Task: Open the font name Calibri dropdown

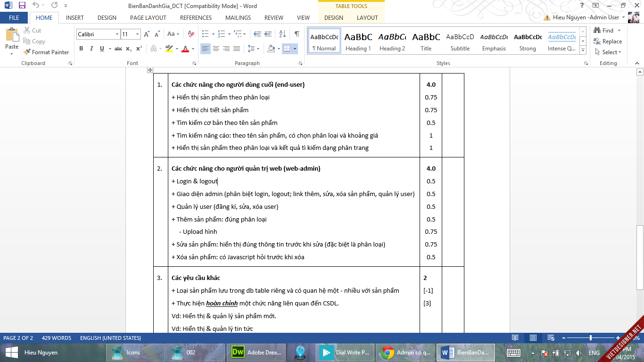Action: (x=116, y=34)
